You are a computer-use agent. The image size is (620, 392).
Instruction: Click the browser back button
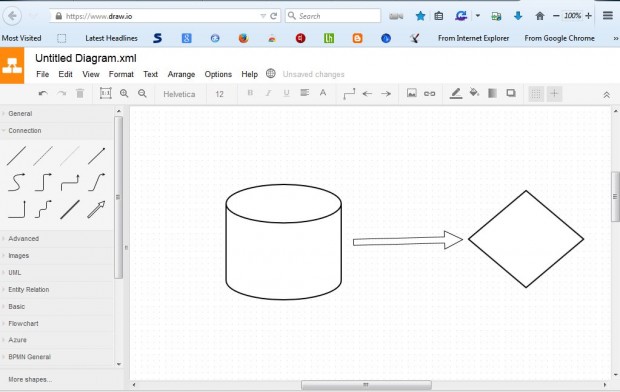click(12, 16)
